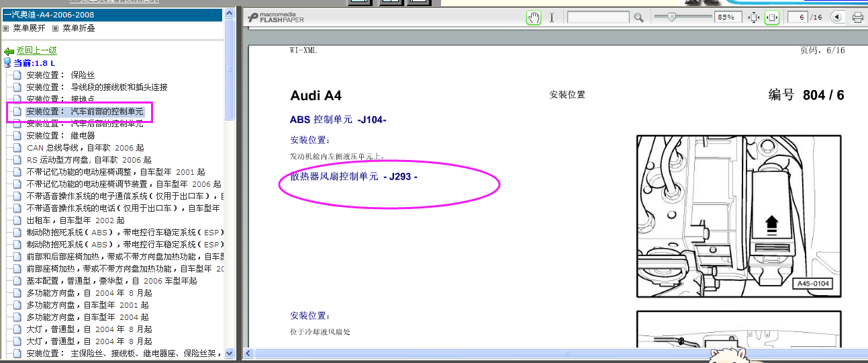868x363 pixels.
Task: Click the green back arrow icon
Action: (9, 51)
